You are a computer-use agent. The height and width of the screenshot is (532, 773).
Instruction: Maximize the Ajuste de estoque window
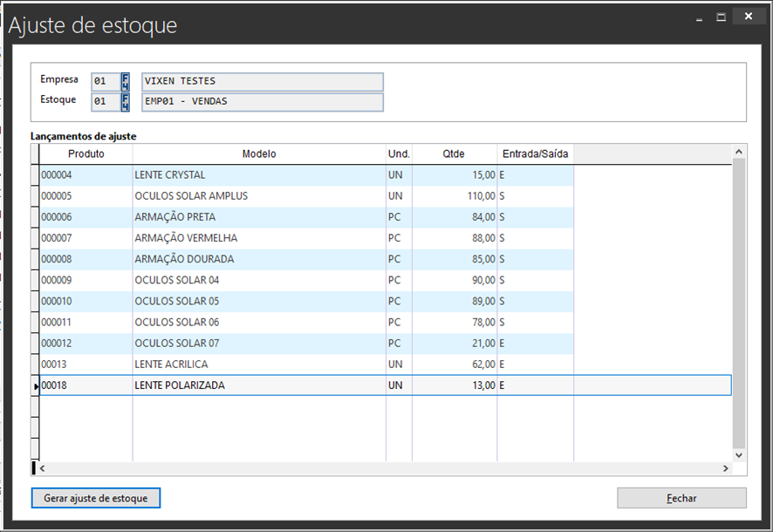[x=722, y=17]
